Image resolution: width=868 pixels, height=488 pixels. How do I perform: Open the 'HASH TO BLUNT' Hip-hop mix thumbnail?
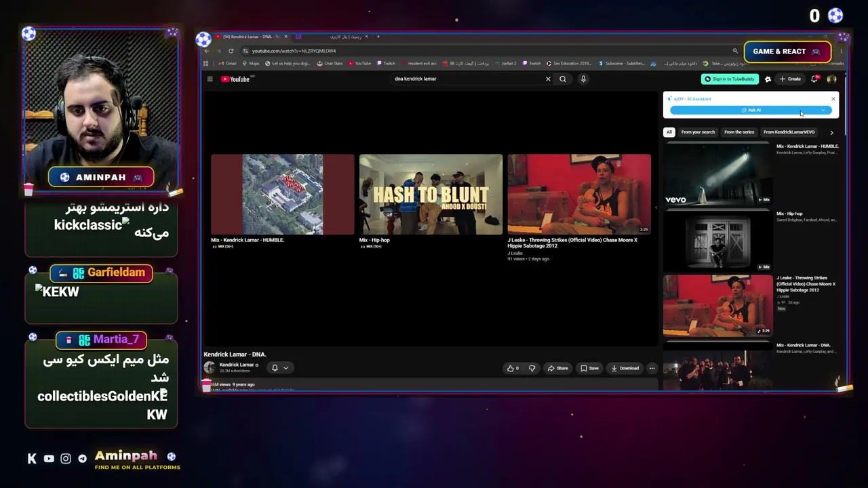431,195
